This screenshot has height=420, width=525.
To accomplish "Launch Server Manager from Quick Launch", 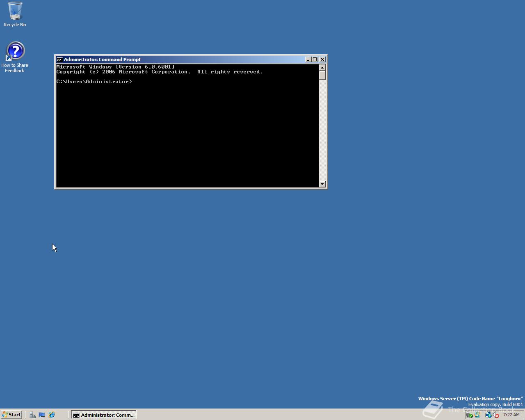I will tap(32, 415).
